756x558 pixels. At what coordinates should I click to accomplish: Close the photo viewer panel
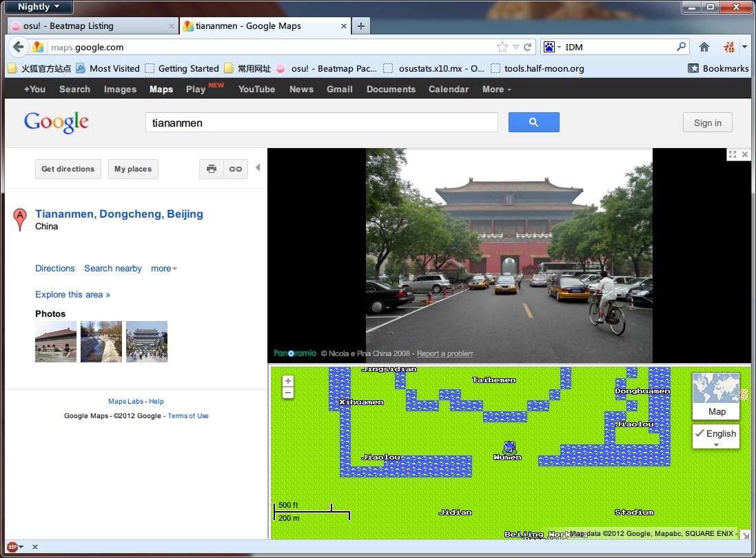[x=745, y=154]
